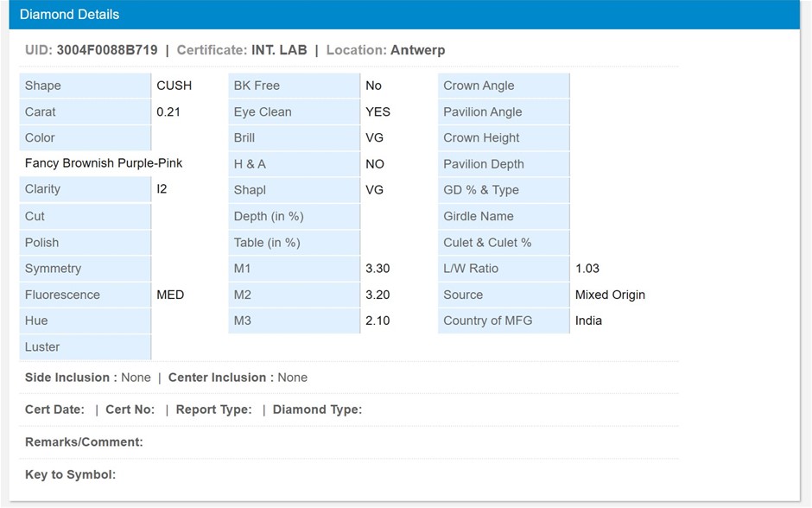Click the Key to Symbol label
This screenshot has width=812, height=508.
pyautogui.click(x=70, y=474)
